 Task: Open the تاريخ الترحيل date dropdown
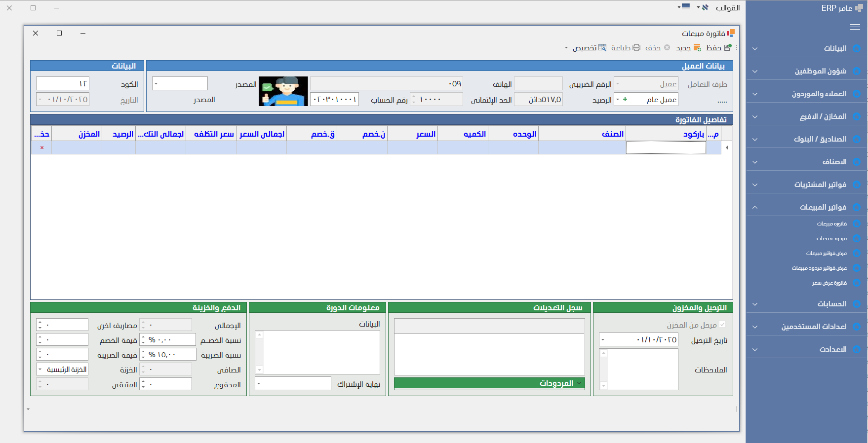pyautogui.click(x=603, y=340)
